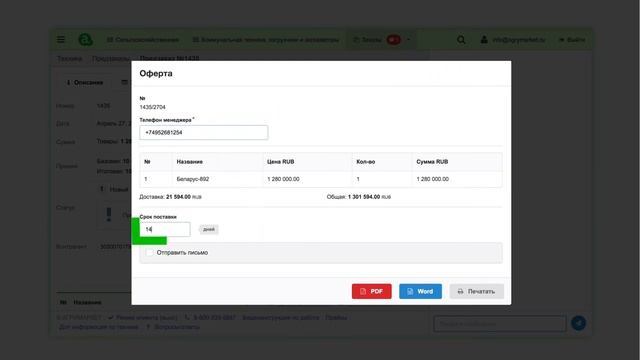The image size is (640, 360).
Task: Click the user account info@agrymarket.ru
Action: (513, 40)
